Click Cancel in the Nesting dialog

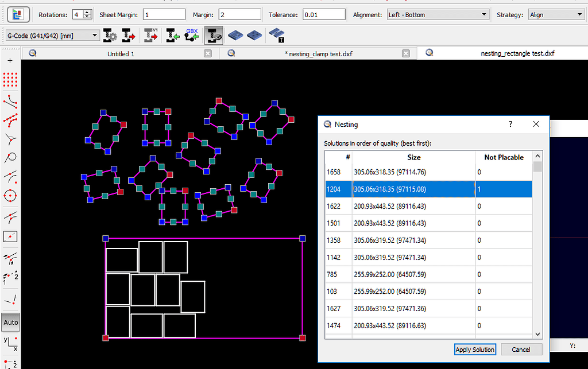[521, 349]
